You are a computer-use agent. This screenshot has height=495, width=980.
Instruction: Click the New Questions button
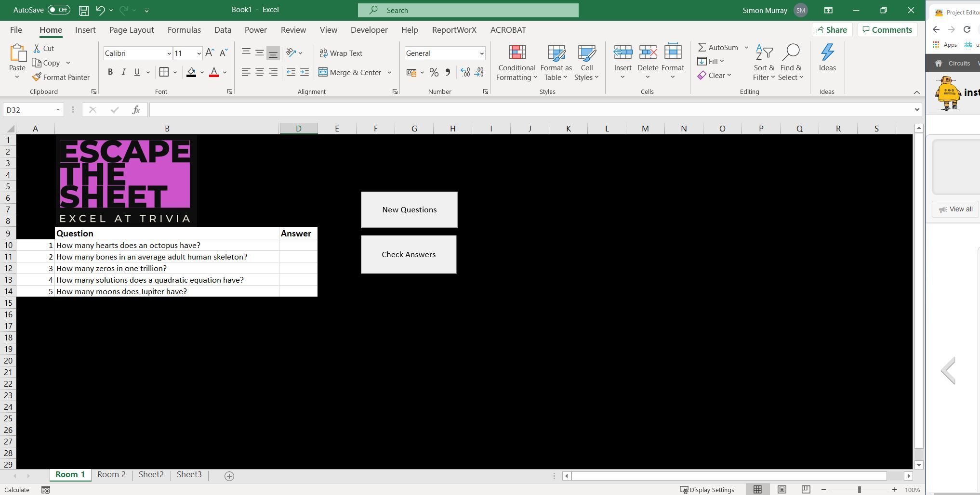(x=410, y=210)
